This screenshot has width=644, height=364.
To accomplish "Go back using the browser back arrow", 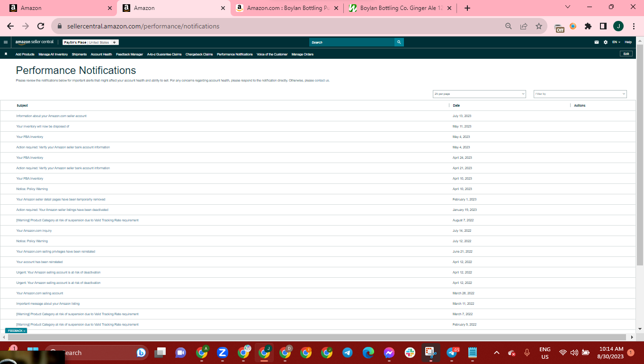I will [x=10, y=26].
